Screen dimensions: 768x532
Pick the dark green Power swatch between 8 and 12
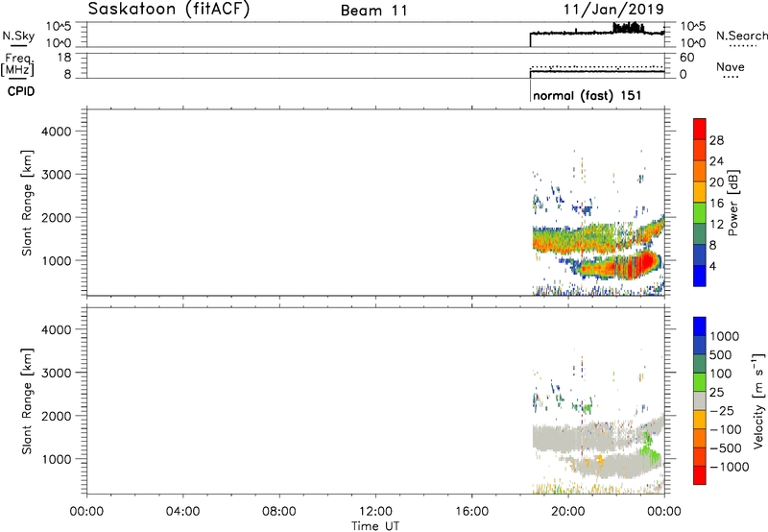pos(700,234)
